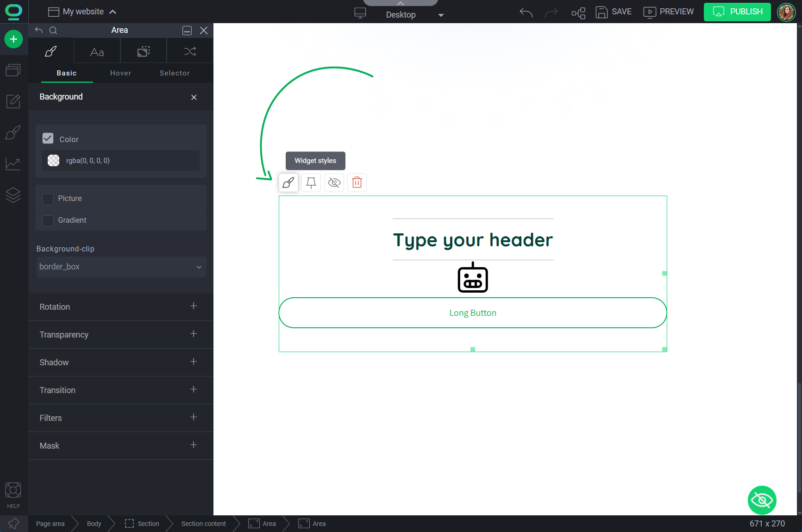Open the transparent color swatch picker

54,161
